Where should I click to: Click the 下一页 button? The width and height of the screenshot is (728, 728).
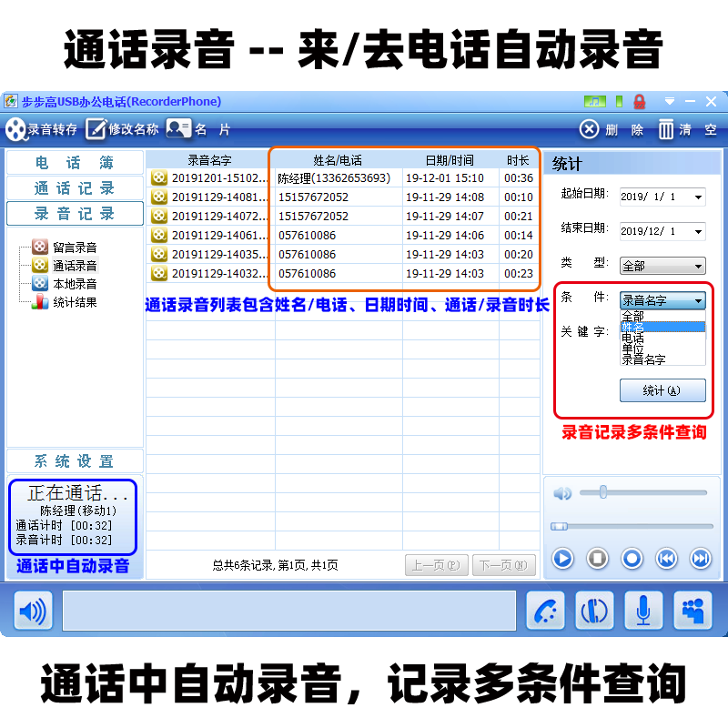click(504, 565)
